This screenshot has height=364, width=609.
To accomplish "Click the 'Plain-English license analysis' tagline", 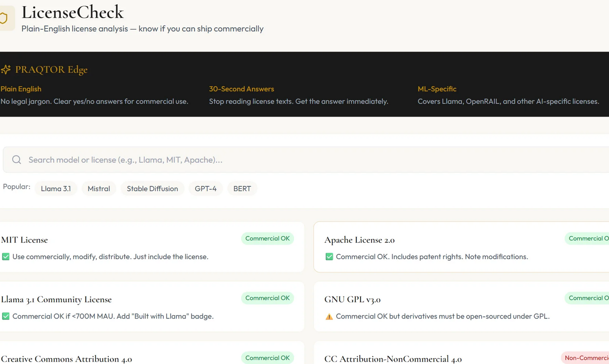I will coord(142,29).
